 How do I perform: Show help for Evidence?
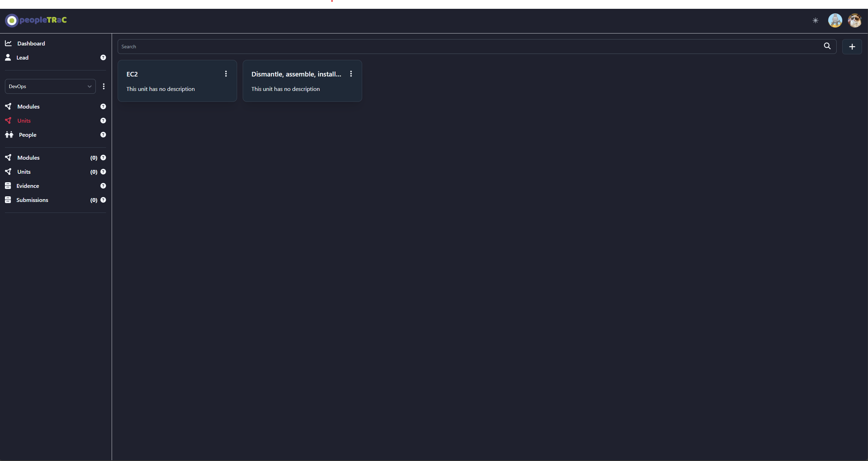tap(103, 186)
